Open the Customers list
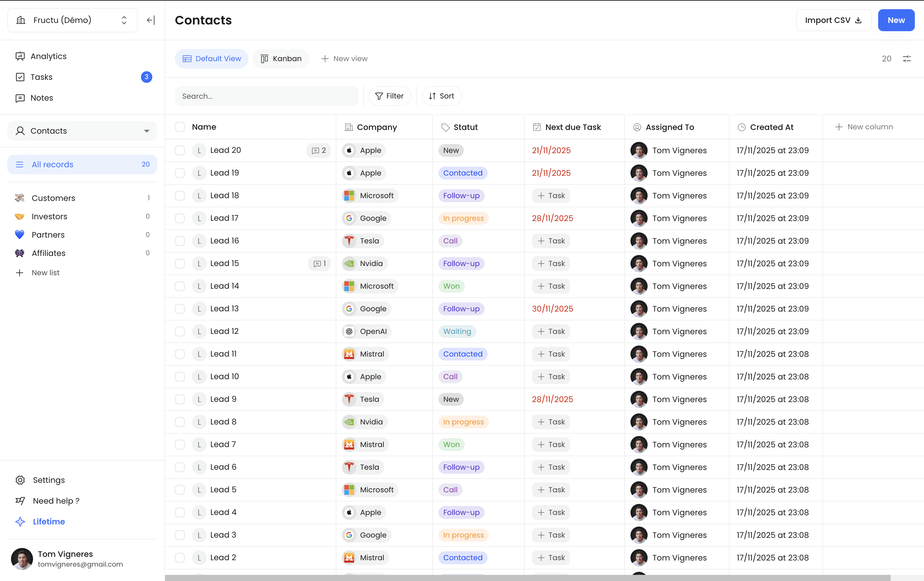The height and width of the screenshot is (581, 924). coord(53,198)
